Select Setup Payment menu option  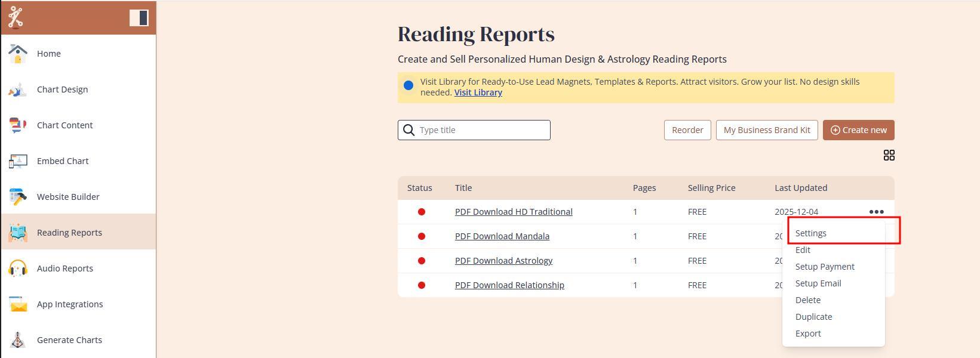click(824, 267)
